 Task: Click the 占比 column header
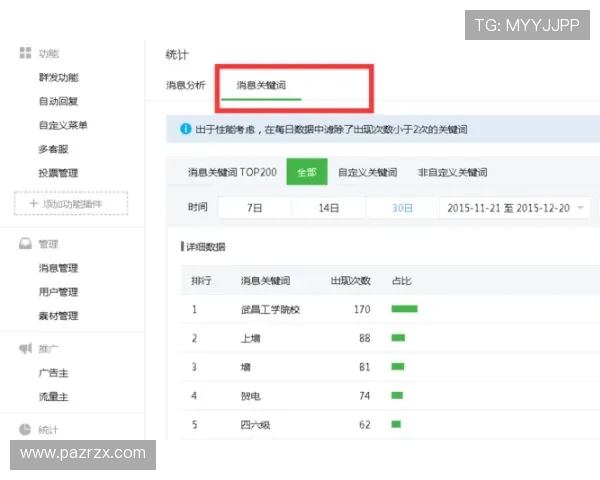pyautogui.click(x=402, y=281)
